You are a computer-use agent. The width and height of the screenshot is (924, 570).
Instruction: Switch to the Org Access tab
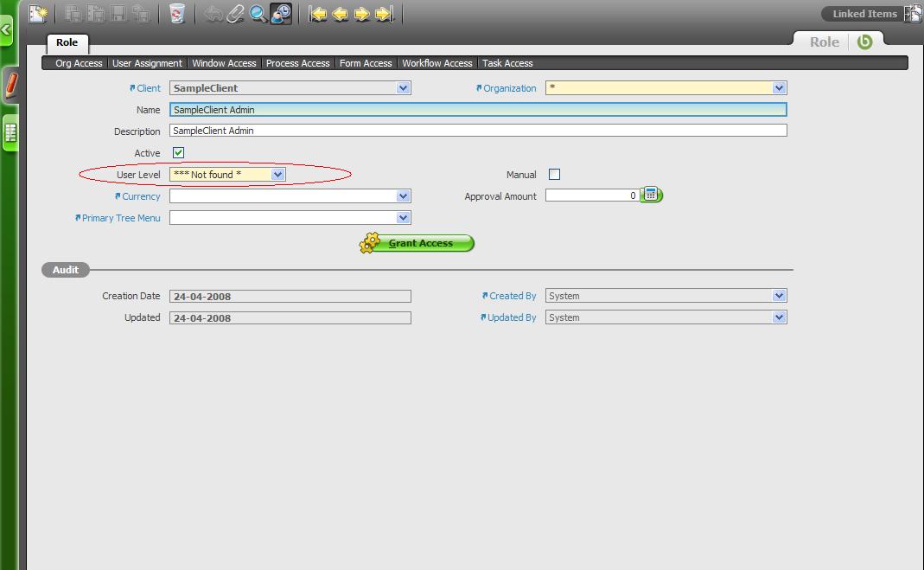[x=79, y=63]
